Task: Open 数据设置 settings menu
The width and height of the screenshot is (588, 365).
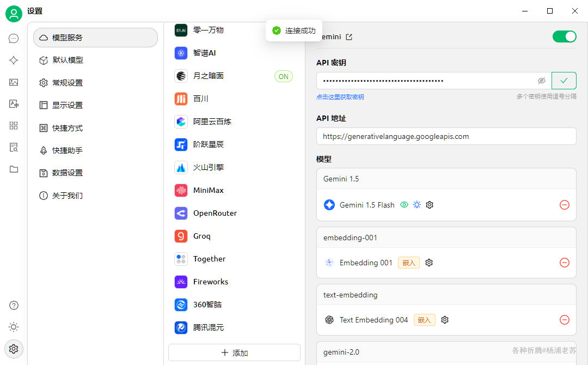Action: (x=96, y=173)
